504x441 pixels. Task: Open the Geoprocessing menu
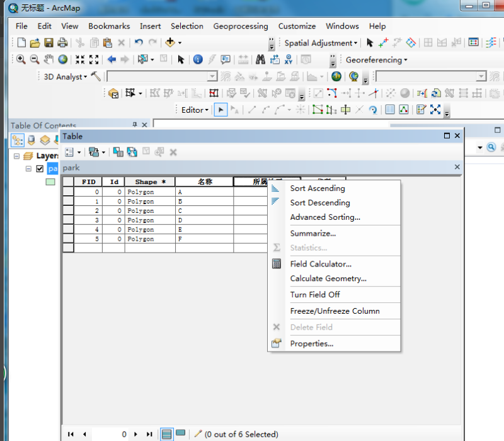tap(241, 26)
